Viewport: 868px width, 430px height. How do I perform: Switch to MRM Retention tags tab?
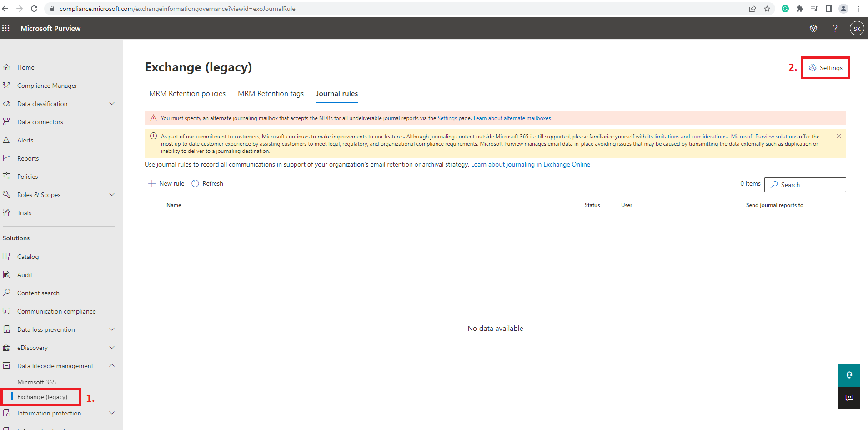pos(271,94)
